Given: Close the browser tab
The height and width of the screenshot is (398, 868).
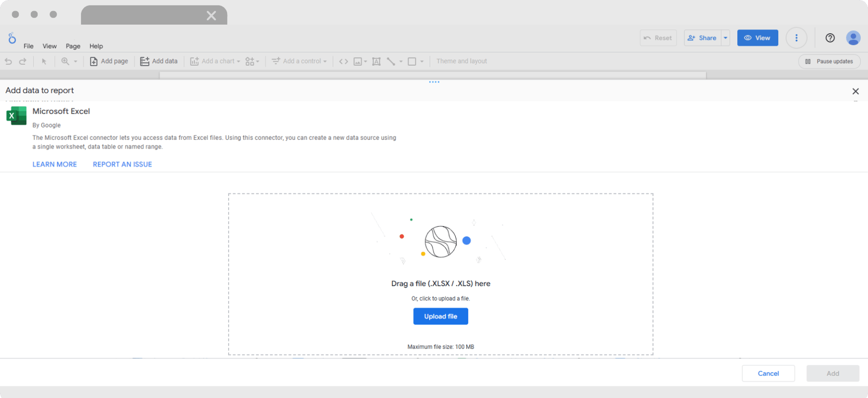Looking at the screenshot, I should tap(211, 16).
